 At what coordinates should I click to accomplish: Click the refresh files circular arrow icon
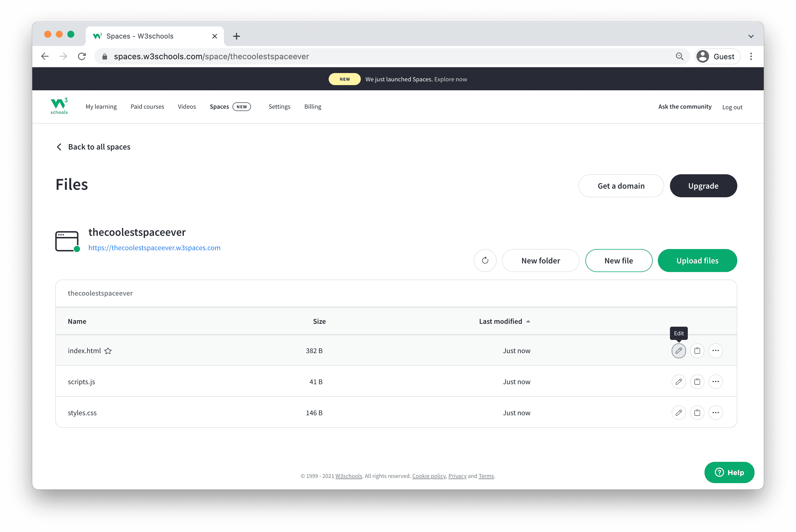coord(485,261)
